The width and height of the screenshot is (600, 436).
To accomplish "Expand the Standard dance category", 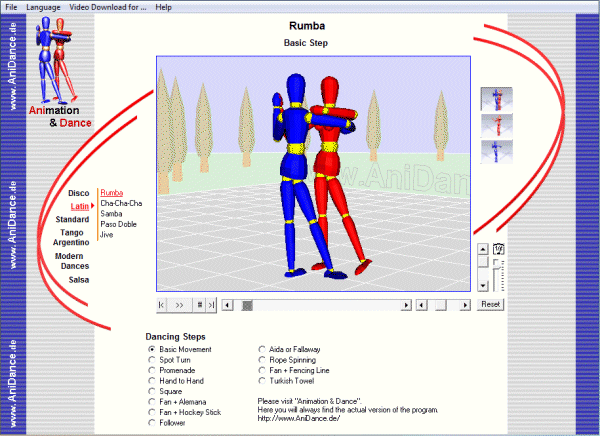I will (72, 219).
